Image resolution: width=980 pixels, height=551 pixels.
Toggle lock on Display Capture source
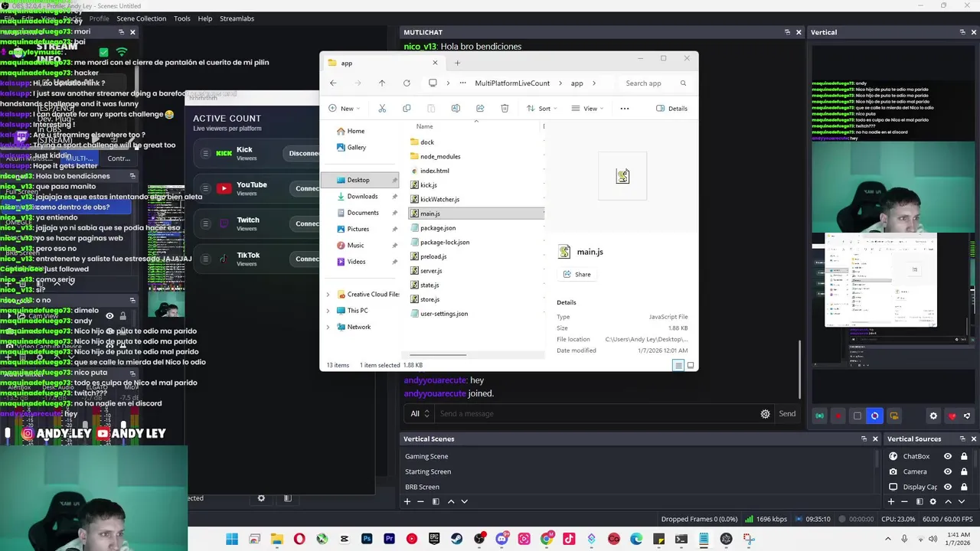point(964,487)
